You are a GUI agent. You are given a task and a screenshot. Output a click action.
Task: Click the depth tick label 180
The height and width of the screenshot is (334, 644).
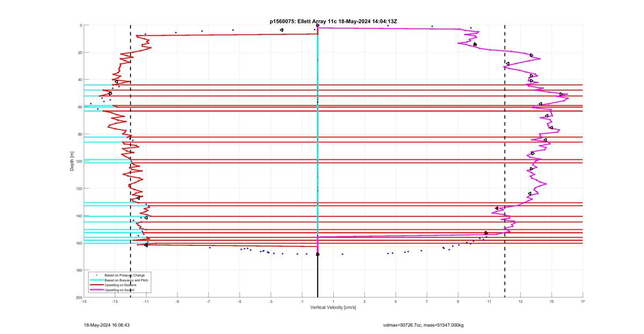78,270
